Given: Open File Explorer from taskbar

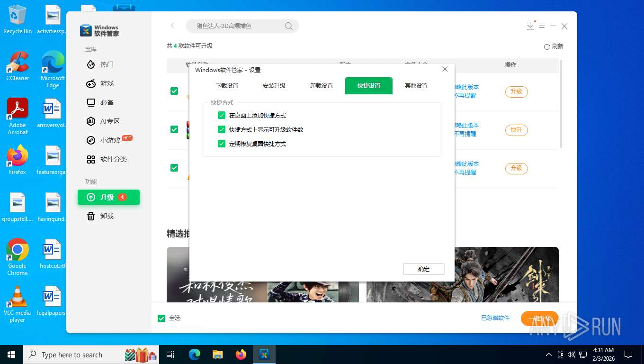Looking at the screenshot, I should [x=217, y=355].
